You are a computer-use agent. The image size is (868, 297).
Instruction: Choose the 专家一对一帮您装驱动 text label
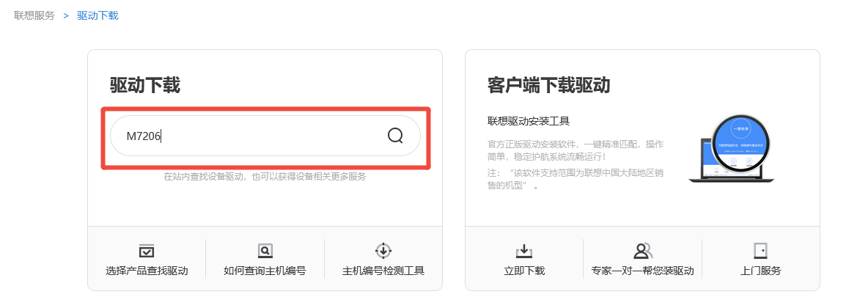(642, 271)
